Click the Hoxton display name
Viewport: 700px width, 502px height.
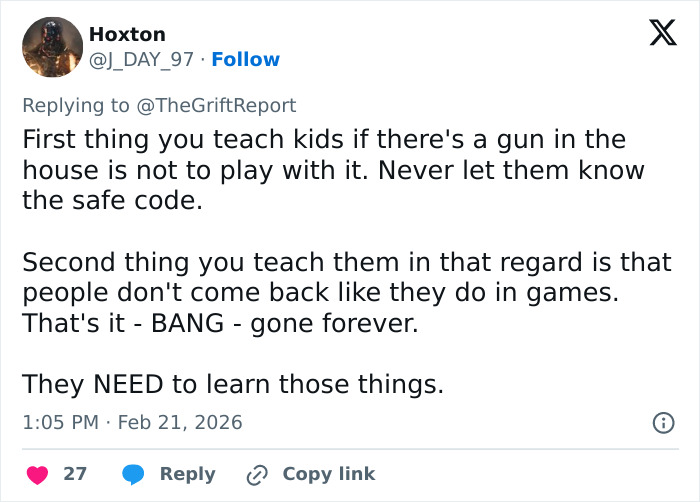(127, 35)
